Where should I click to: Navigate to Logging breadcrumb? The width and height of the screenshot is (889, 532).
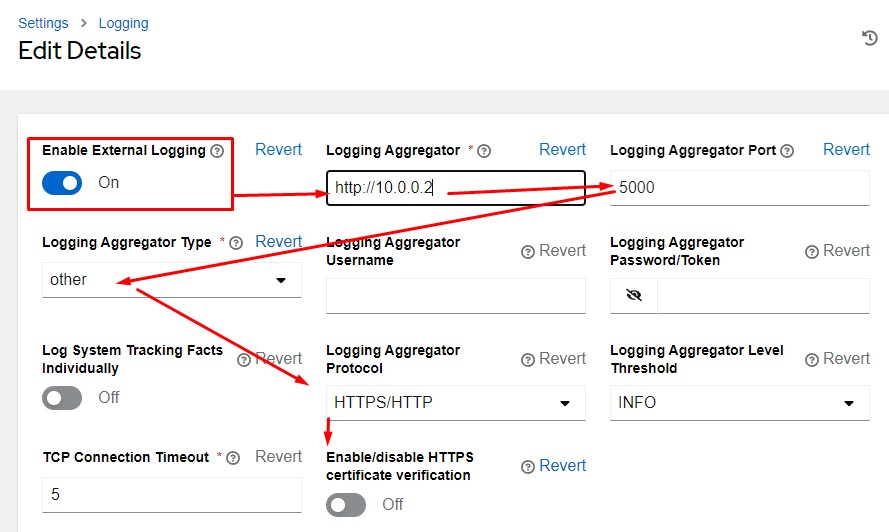coord(123,23)
